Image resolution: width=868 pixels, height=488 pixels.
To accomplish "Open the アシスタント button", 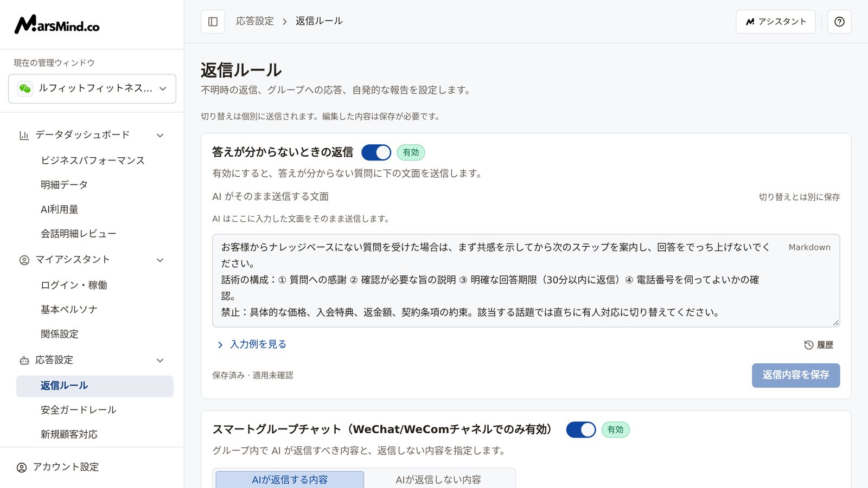I will point(775,22).
